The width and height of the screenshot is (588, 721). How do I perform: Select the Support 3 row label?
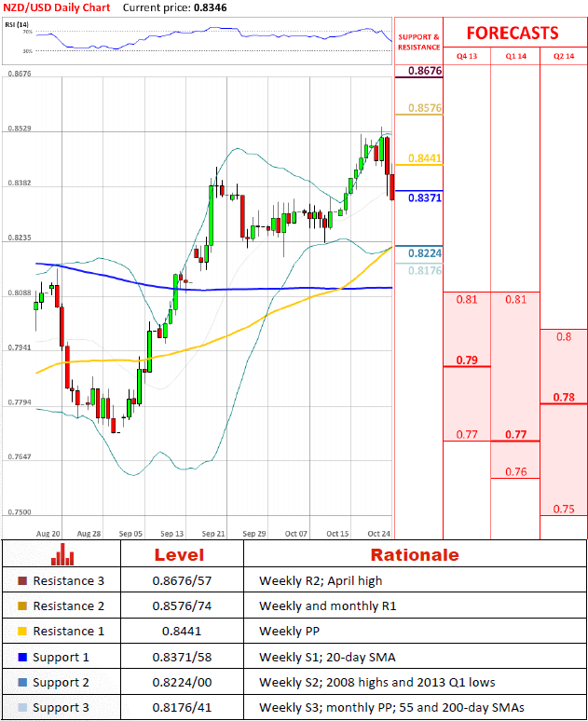[x=61, y=707]
